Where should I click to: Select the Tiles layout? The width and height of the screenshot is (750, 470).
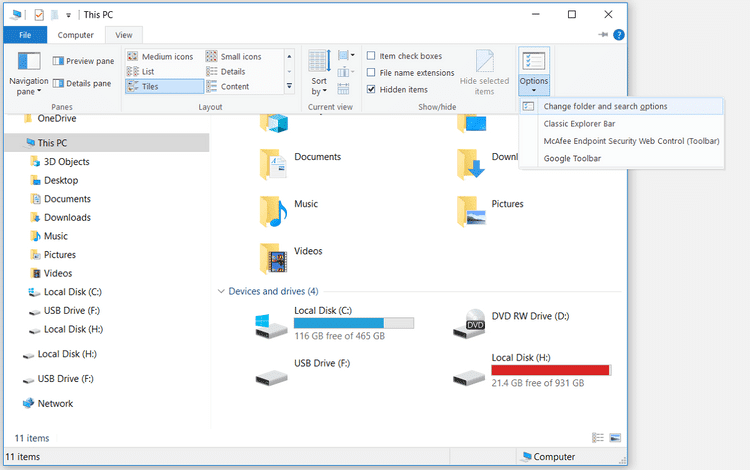click(x=165, y=86)
